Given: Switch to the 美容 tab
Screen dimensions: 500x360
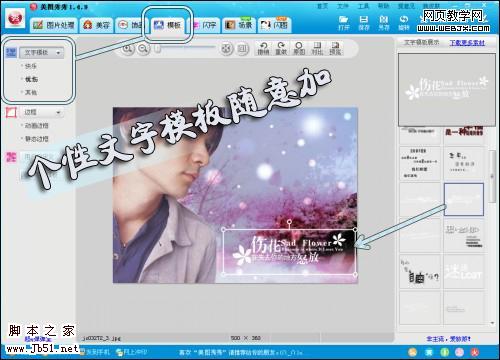Looking at the screenshot, I should click(97, 25).
